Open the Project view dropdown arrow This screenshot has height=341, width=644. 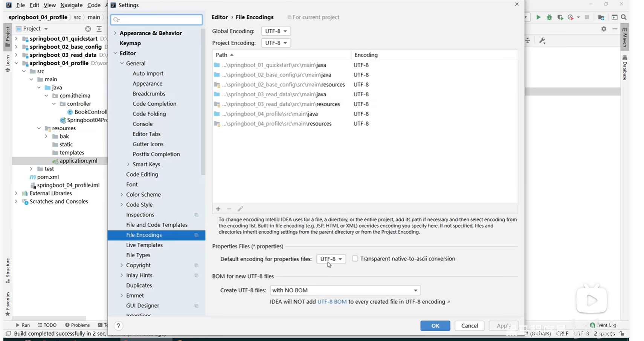pyautogui.click(x=46, y=29)
